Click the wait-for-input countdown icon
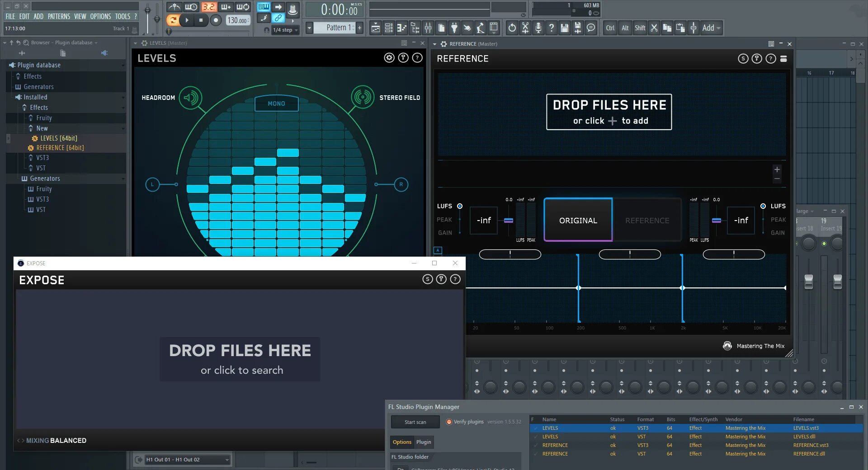 click(x=191, y=7)
